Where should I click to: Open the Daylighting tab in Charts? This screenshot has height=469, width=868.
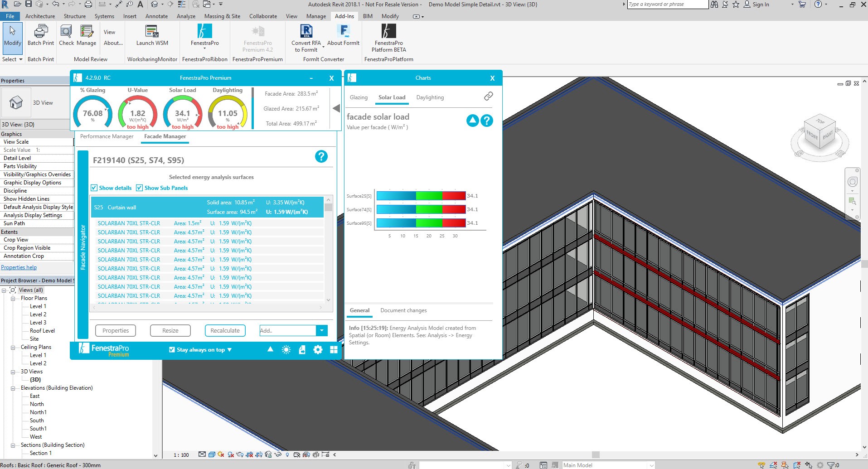(430, 97)
